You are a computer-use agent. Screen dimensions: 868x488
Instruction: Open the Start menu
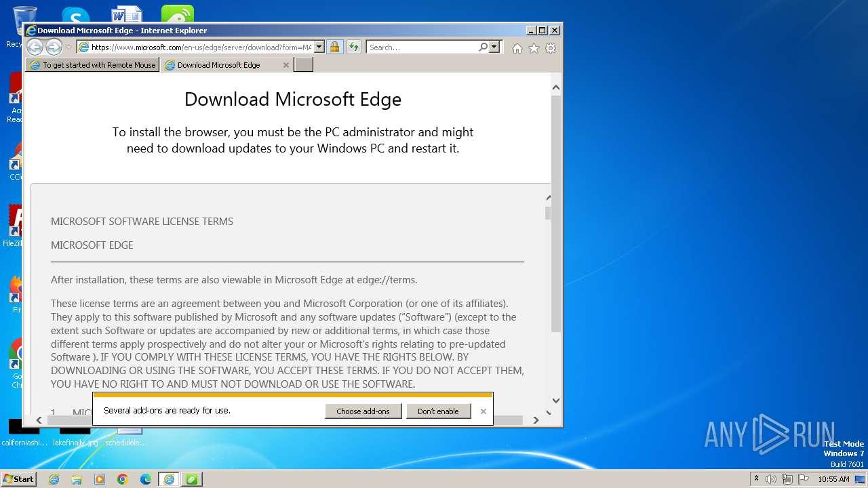coord(19,479)
